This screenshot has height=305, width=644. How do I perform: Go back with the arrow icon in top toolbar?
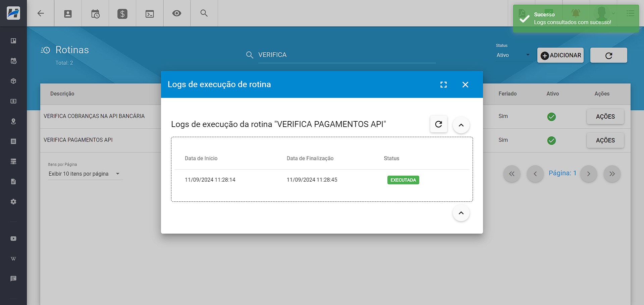coord(41,13)
